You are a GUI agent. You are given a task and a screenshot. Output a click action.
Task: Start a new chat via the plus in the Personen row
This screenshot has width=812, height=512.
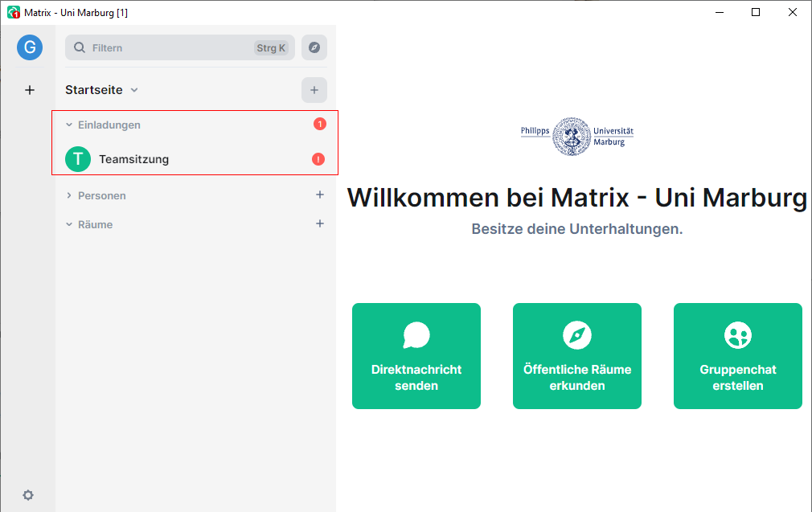pyautogui.click(x=320, y=195)
